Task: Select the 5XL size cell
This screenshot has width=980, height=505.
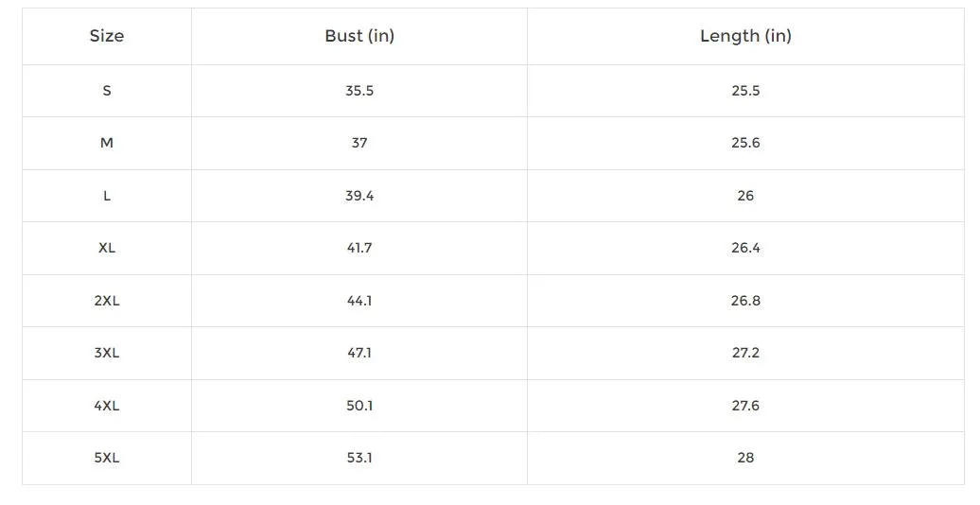Action: pos(107,458)
